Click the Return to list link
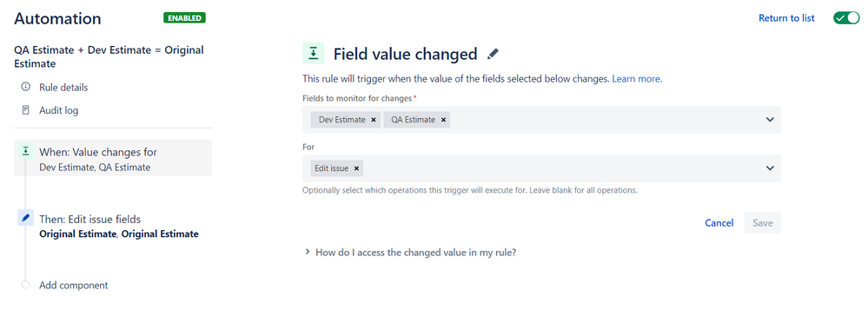This screenshot has height=316, width=868. [x=786, y=18]
